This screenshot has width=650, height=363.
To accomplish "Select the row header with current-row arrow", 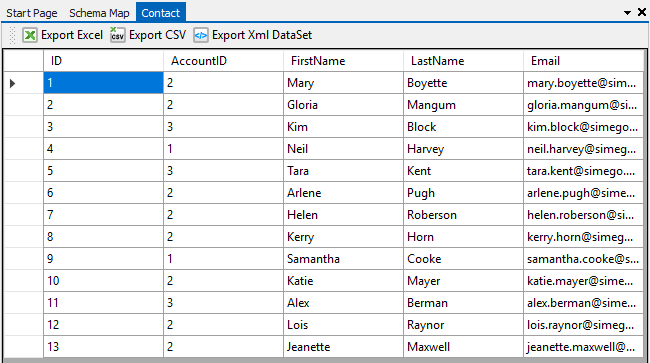I will (24, 83).
